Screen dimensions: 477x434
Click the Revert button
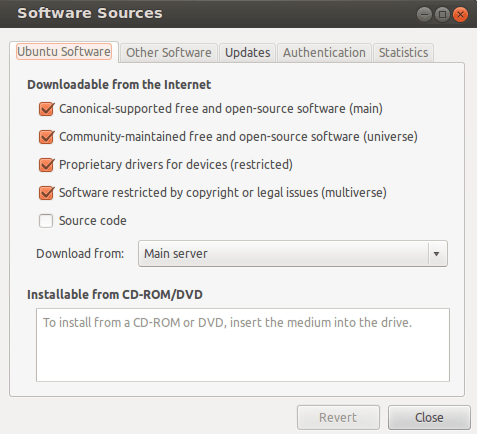click(x=338, y=417)
